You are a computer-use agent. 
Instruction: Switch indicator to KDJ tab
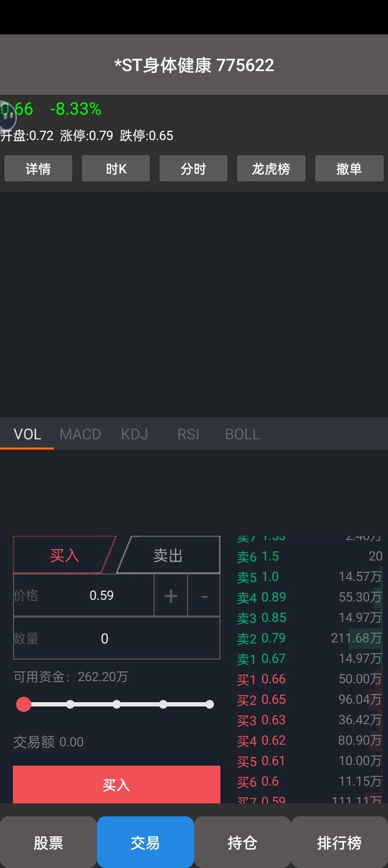click(134, 434)
